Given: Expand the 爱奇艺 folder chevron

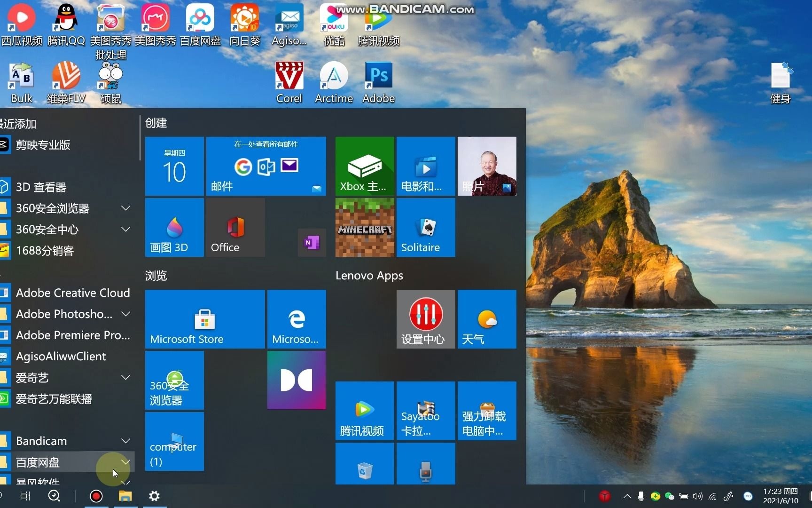Looking at the screenshot, I should pyautogui.click(x=125, y=377).
